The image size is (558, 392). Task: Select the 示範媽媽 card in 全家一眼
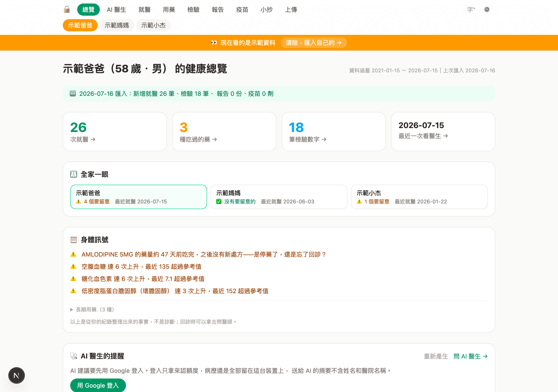click(x=279, y=197)
